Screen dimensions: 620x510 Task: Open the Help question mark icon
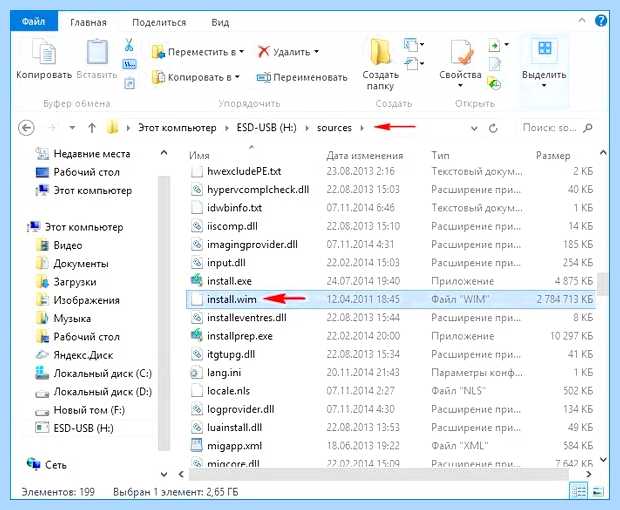pyautogui.click(x=601, y=21)
